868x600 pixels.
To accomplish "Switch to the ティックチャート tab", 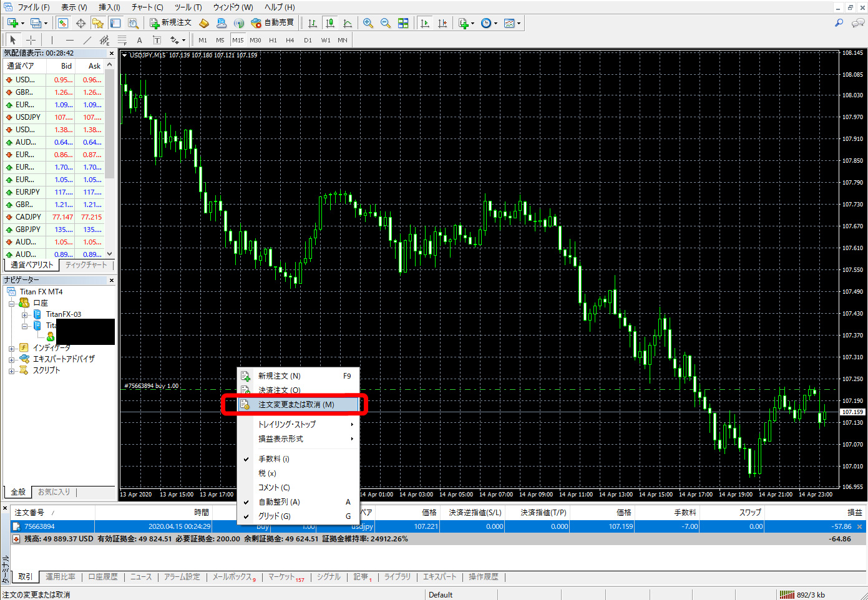I will pyautogui.click(x=87, y=265).
